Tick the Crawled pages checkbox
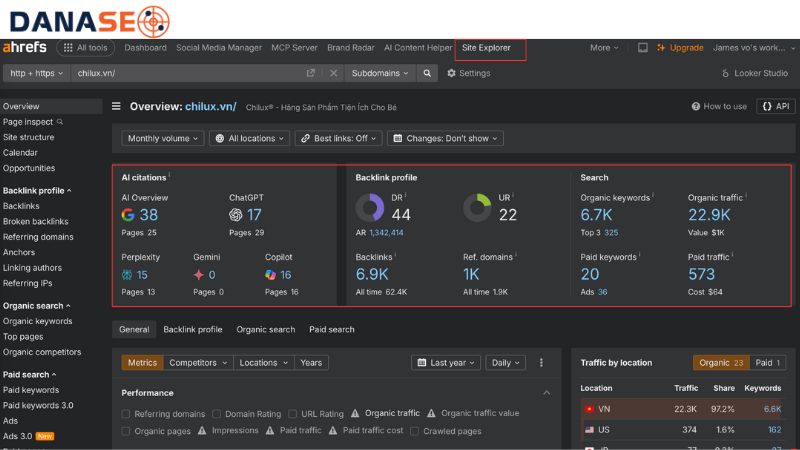This screenshot has height=450, width=800. (x=415, y=431)
